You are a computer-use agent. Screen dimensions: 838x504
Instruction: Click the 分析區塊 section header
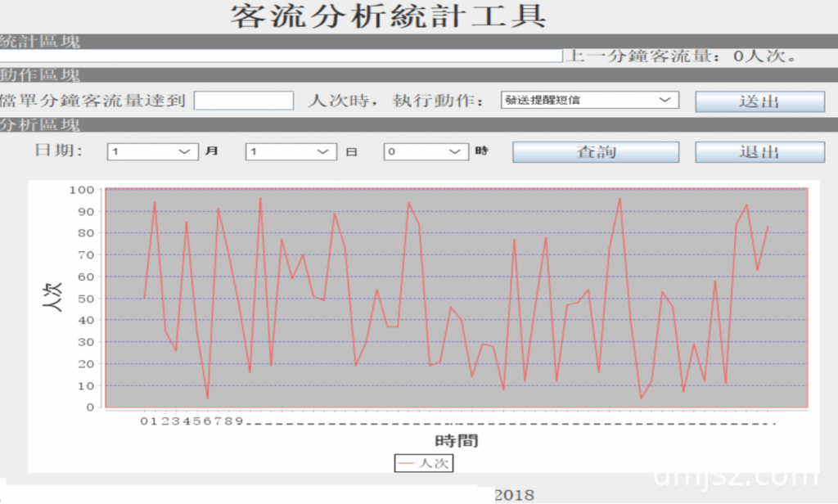[41, 125]
